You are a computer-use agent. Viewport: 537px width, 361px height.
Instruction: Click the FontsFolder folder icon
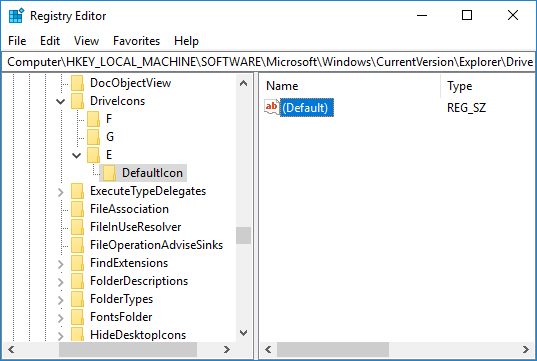click(x=77, y=317)
